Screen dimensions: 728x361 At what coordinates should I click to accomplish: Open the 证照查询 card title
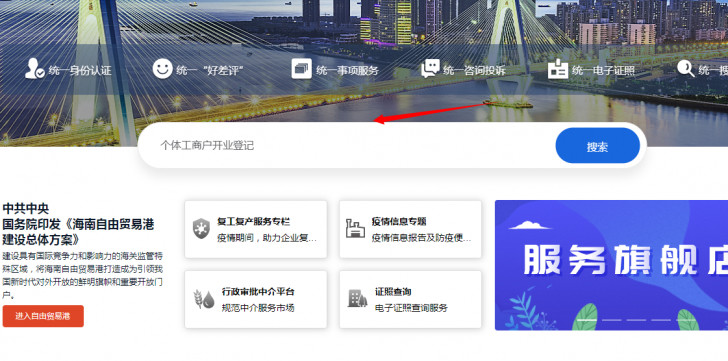coord(393,292)
